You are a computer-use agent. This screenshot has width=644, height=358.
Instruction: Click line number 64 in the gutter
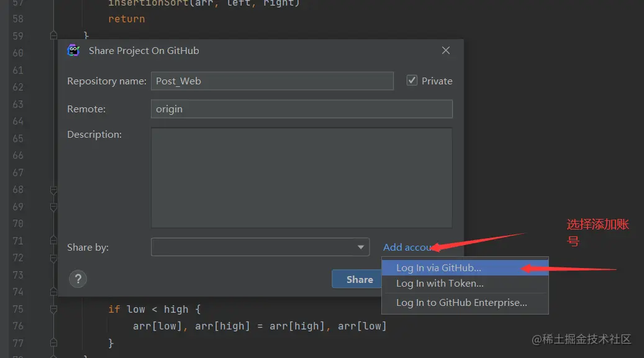pyautogui.click(x=18, y=121)
